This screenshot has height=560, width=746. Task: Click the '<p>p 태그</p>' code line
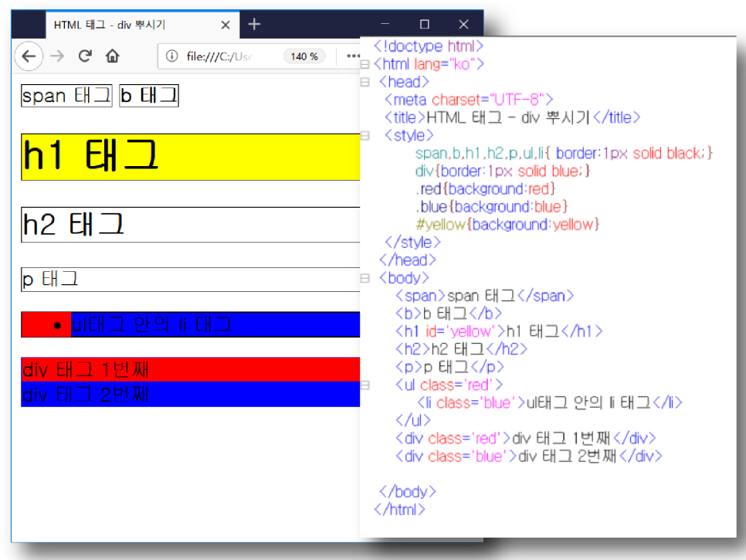coord(449,368)
